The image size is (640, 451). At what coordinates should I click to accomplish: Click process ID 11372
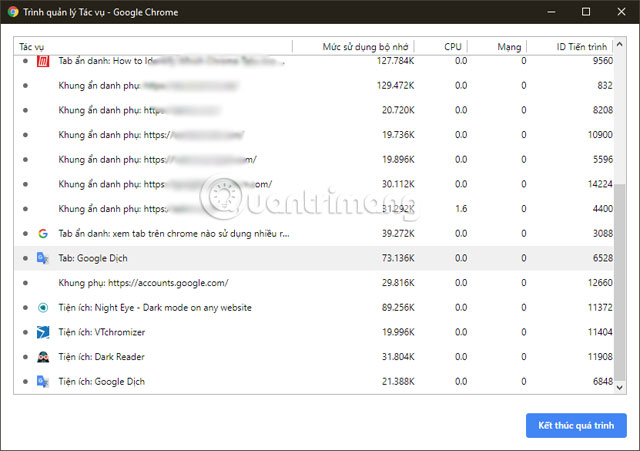[600, 307]
